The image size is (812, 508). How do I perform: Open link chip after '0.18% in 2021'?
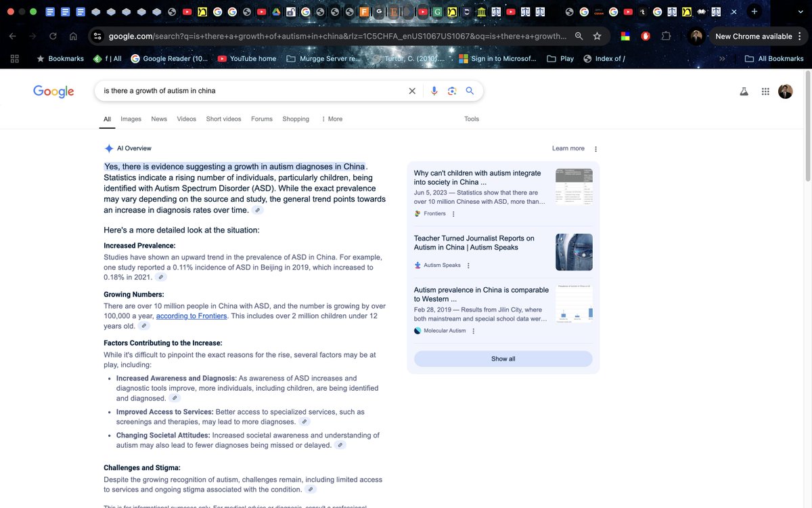pyautogui.click(x=160, y=277)
